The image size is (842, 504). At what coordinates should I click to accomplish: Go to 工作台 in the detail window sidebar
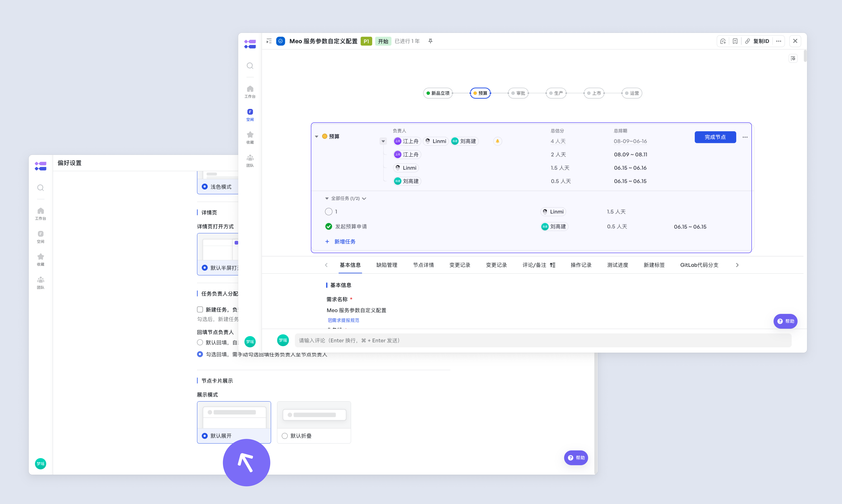(x=250, y=92)
